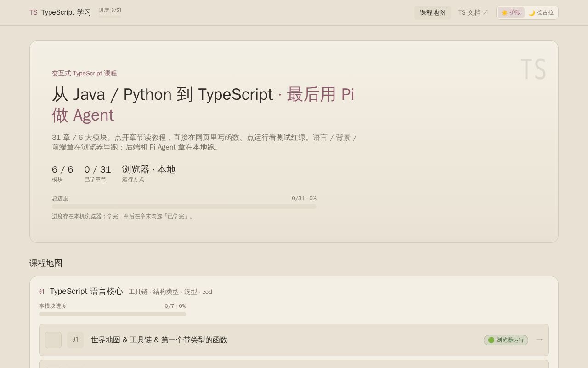Screen dimensions: 588x368
Task: Open the TS 文档 external link
Action: click(x=473, y=12)
